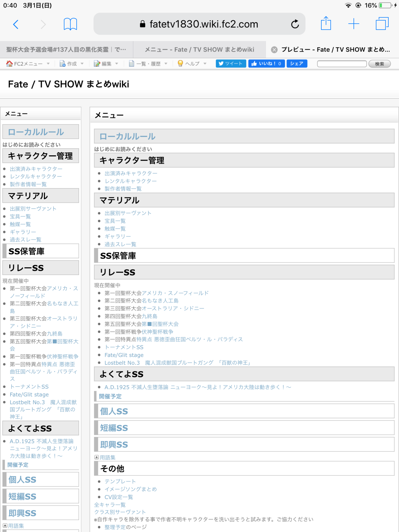
Task: Open the Safari share sheet icon
Action: tap(326, 24)
